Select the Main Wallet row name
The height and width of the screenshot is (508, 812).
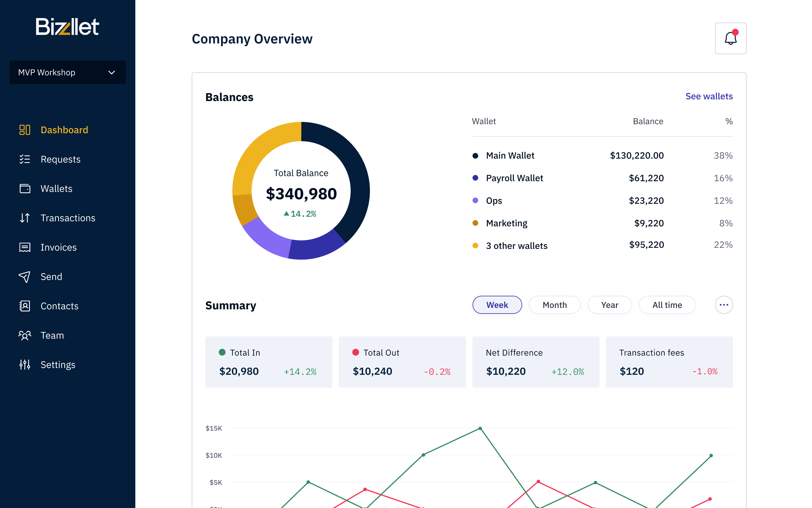click(x=510, y=156)
